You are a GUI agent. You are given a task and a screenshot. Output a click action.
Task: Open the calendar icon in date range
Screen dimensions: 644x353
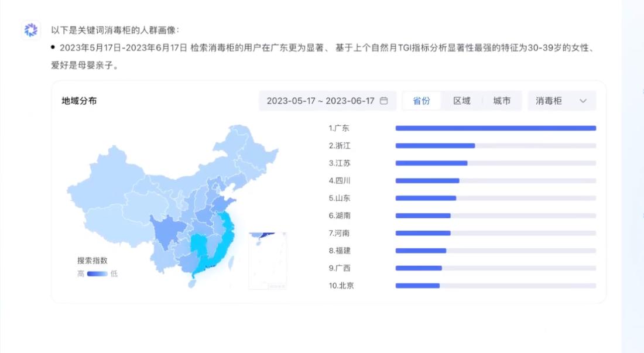pos(383,101)
